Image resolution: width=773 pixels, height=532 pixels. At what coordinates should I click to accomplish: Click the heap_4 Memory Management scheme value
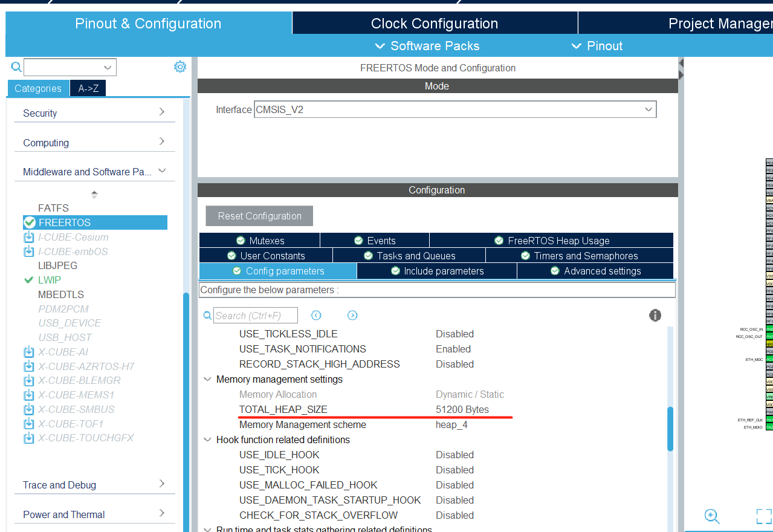(451, 424)
